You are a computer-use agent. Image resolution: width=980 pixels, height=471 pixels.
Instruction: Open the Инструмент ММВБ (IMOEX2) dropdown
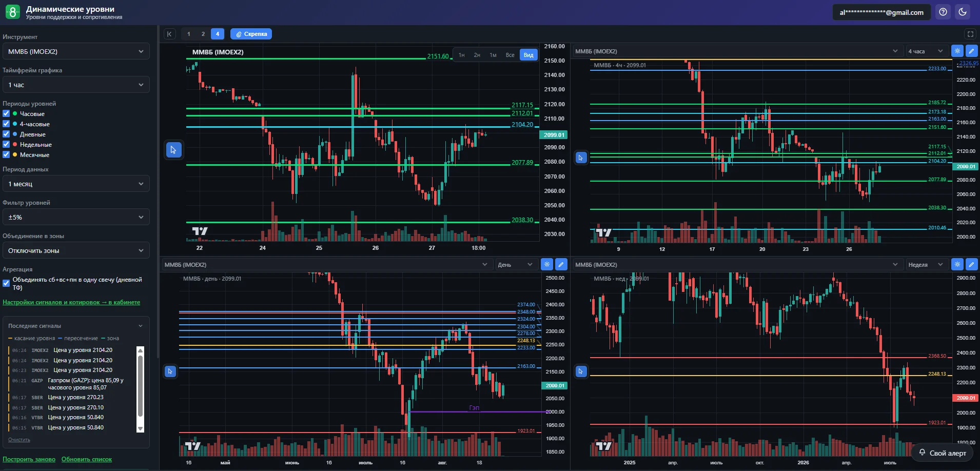pos(76,51)
